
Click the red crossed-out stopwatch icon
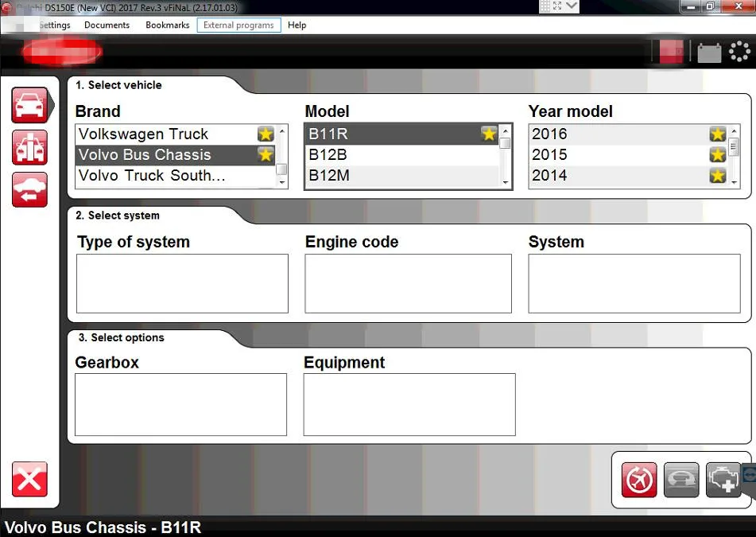[639, 480]
